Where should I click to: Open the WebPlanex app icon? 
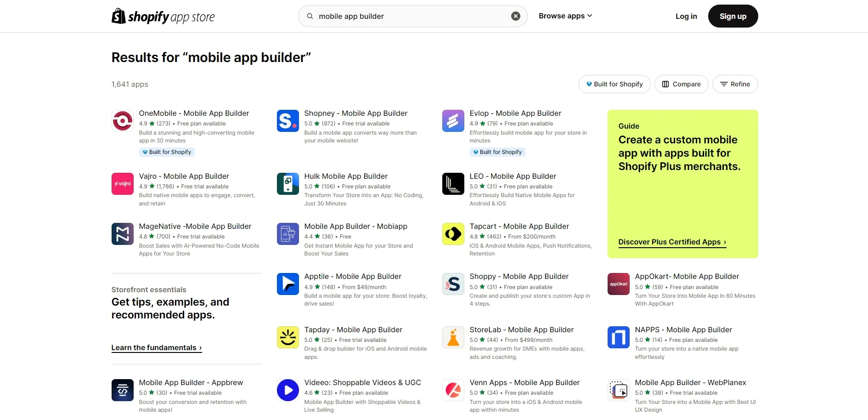(619, 390)
